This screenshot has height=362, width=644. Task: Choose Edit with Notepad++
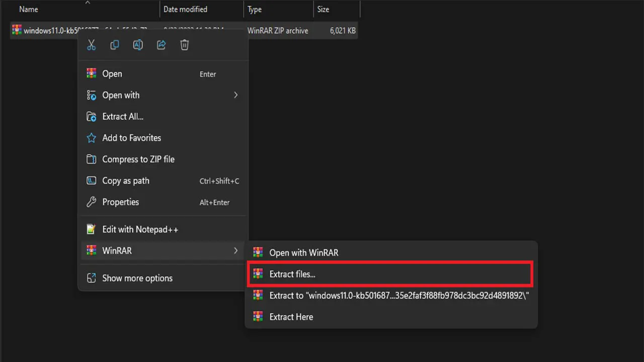click(x=140, y=229)
